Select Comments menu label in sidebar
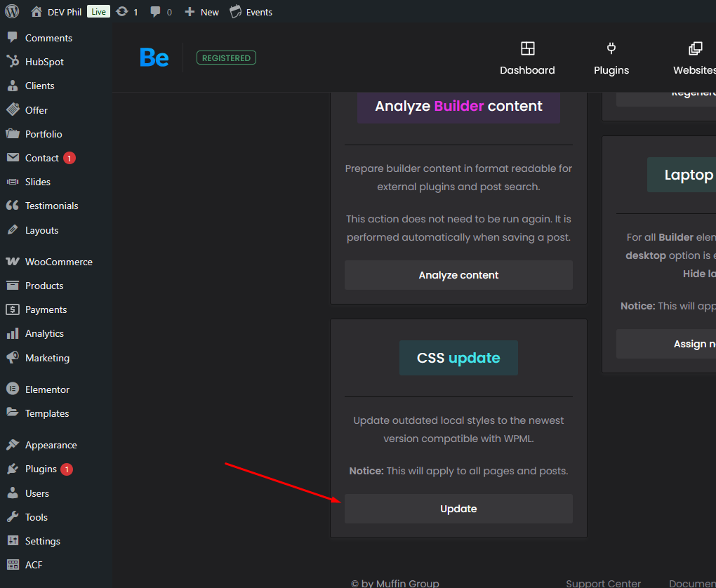Image resolution: width=716 pixels, height=588 pixels. (48, 38)
